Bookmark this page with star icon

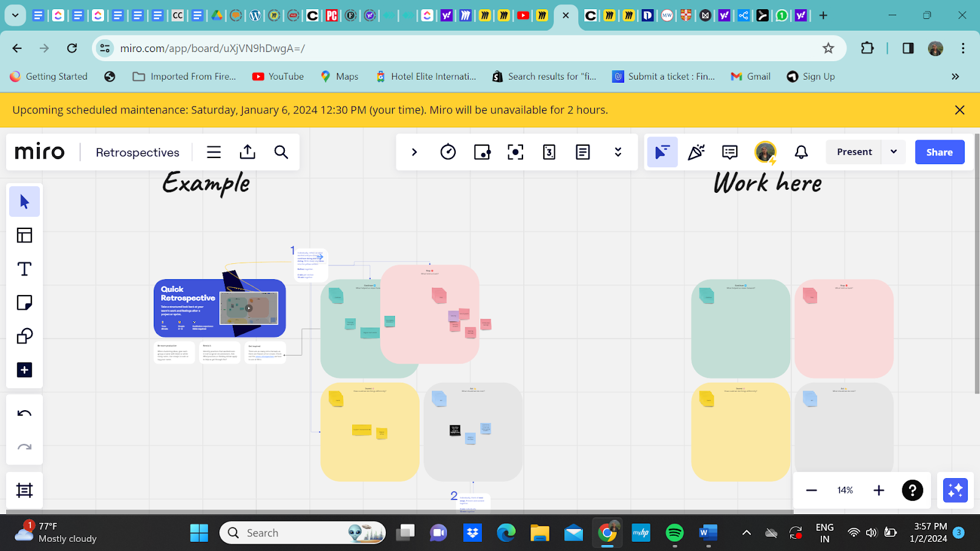[x=828, y=48]
